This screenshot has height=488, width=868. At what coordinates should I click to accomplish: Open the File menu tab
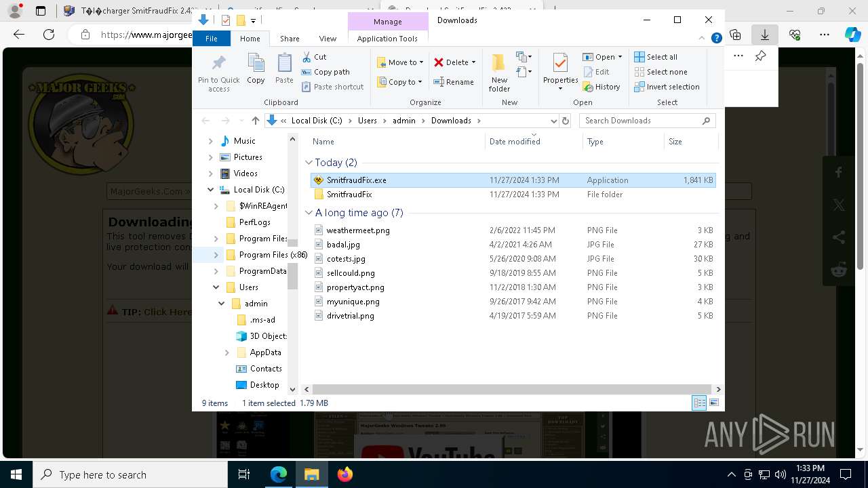[212, 39]
